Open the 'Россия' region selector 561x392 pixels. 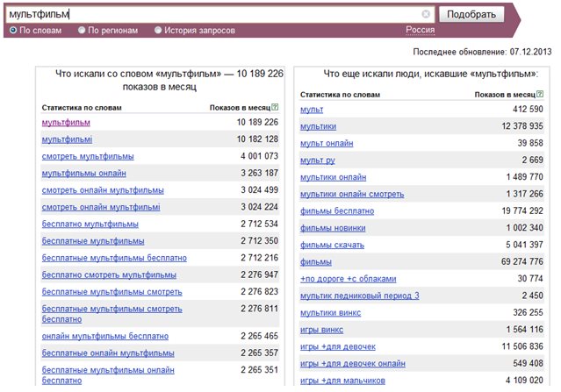[x=421, y=30]
